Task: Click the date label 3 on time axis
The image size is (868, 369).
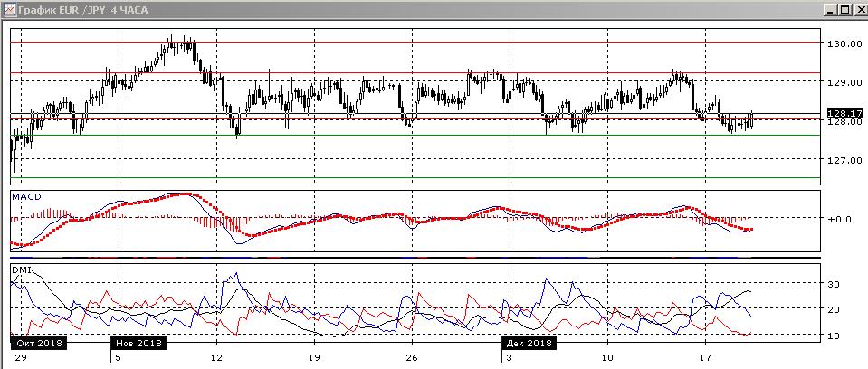Action: click(509, 357)
